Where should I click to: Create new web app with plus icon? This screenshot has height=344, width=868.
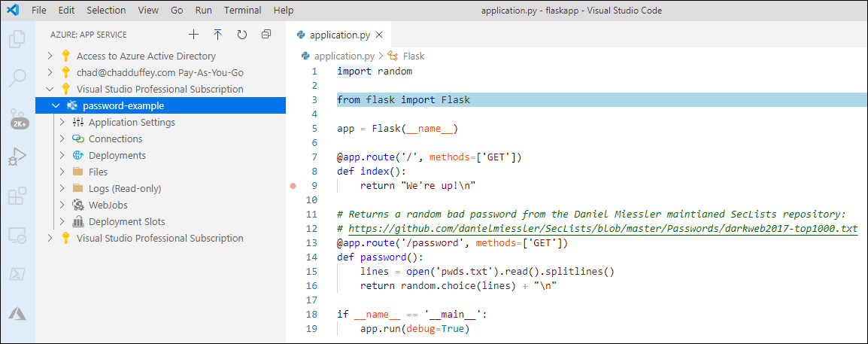point(193,35)
